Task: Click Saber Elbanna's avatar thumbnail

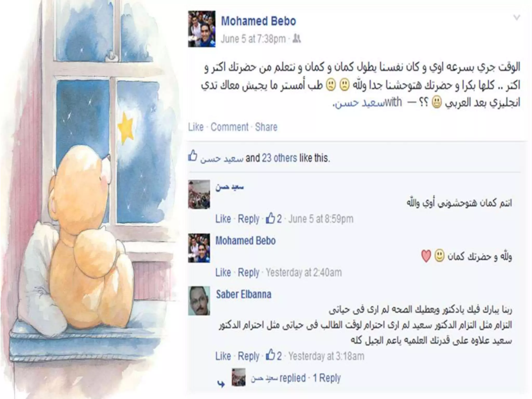Action: pos(199,301)
